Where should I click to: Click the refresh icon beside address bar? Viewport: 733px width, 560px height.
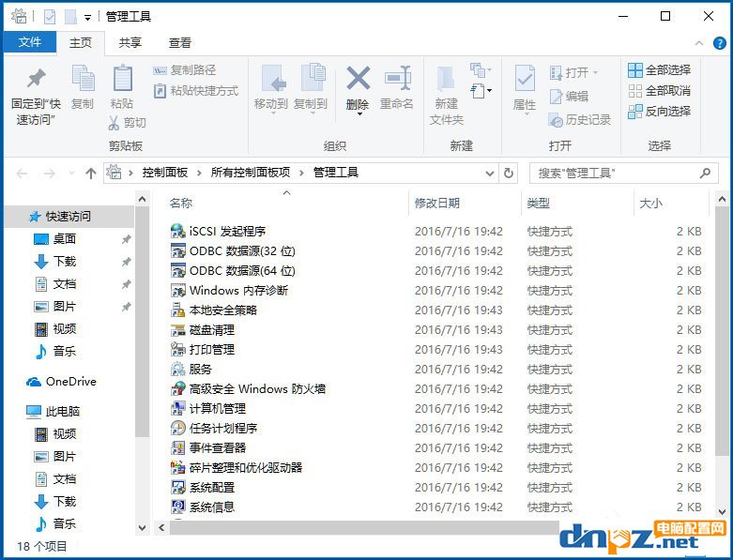point(509,174)
